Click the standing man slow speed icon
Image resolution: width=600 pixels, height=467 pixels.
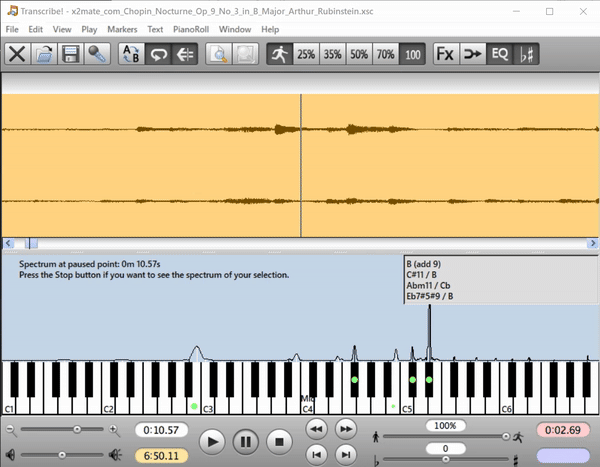[376, 436]
